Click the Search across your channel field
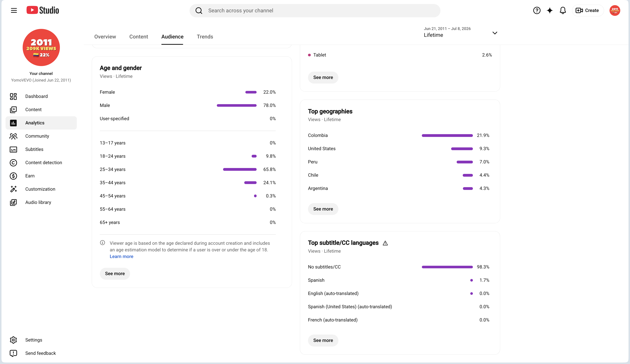The width and height of the screenshot is (630, 364). click(315, 10)
